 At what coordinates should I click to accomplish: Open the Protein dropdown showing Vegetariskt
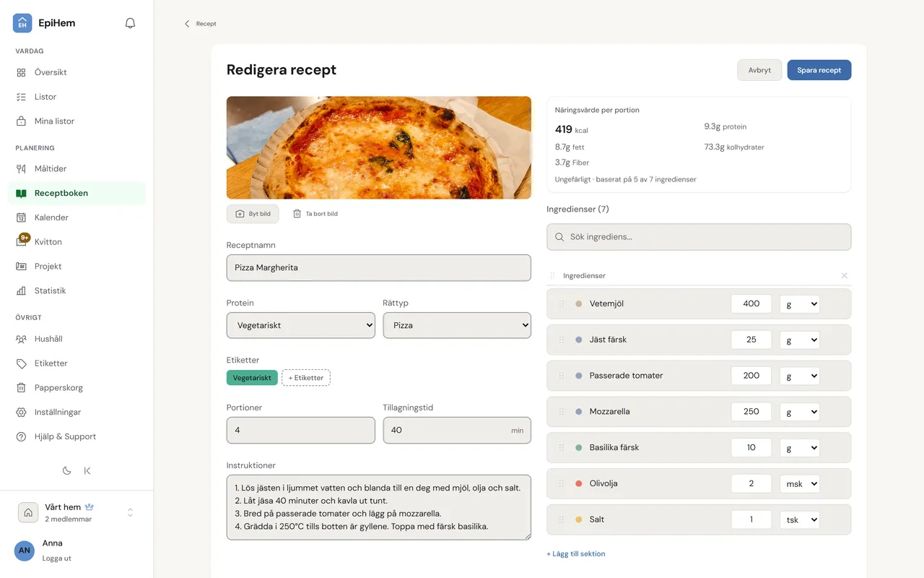pos(301,325)
